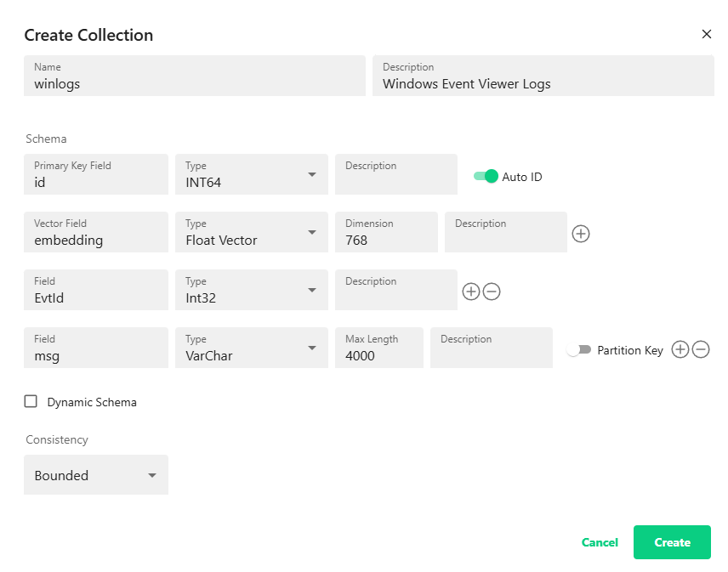
Task: Open the Float Vector type dropdown
Action: [252, 232]
